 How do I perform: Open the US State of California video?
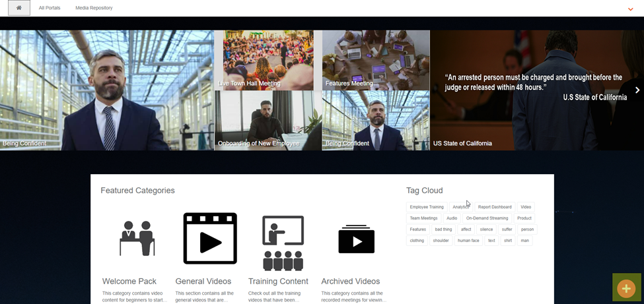536,90
